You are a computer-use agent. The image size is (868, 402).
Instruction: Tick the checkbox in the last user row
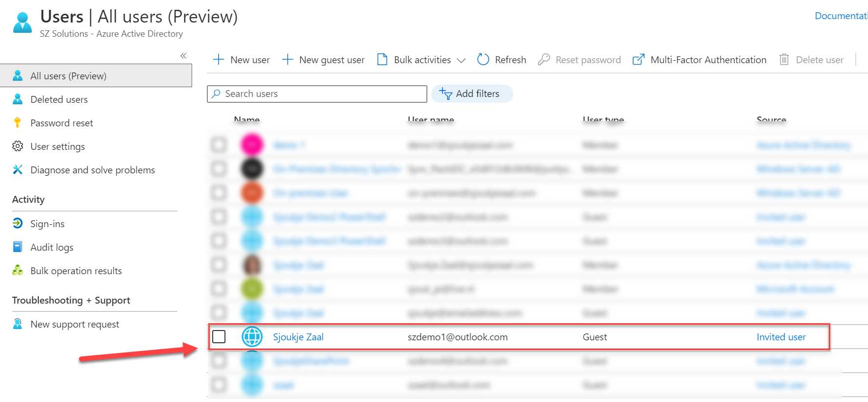pyautogui.click(x=219, y=385)
